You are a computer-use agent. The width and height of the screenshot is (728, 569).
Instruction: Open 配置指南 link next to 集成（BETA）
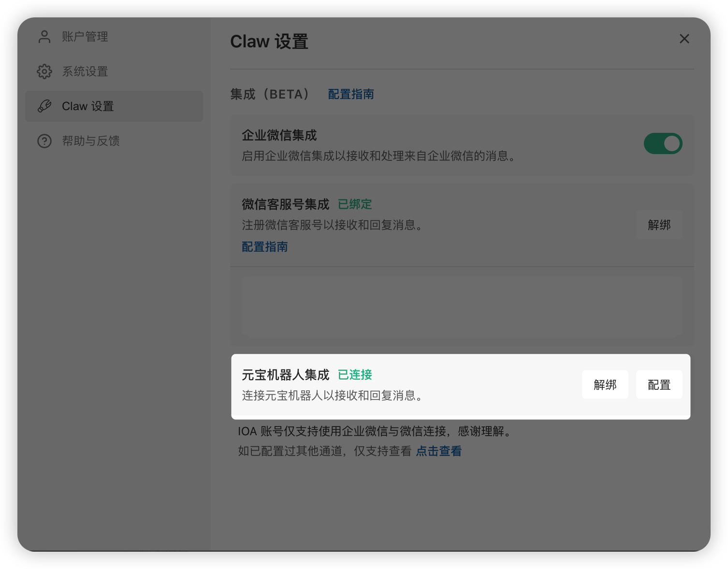(350, 94)
